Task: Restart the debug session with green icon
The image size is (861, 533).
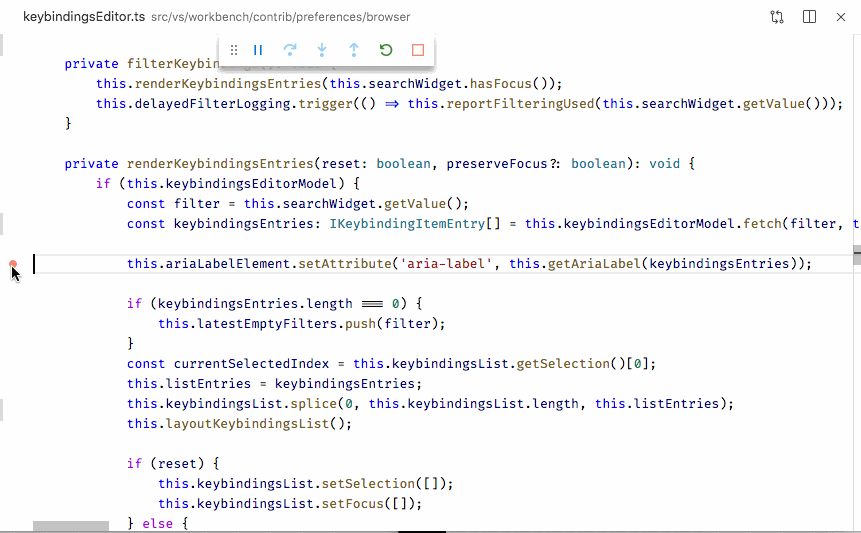Action: pos(386,50)
